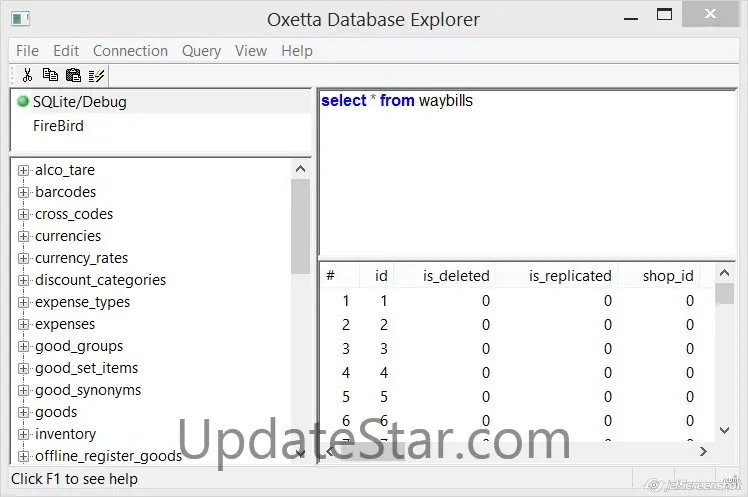Click the table tree vertical scrollbar thumb
748x497 pixels.
(x=301, y=227)
